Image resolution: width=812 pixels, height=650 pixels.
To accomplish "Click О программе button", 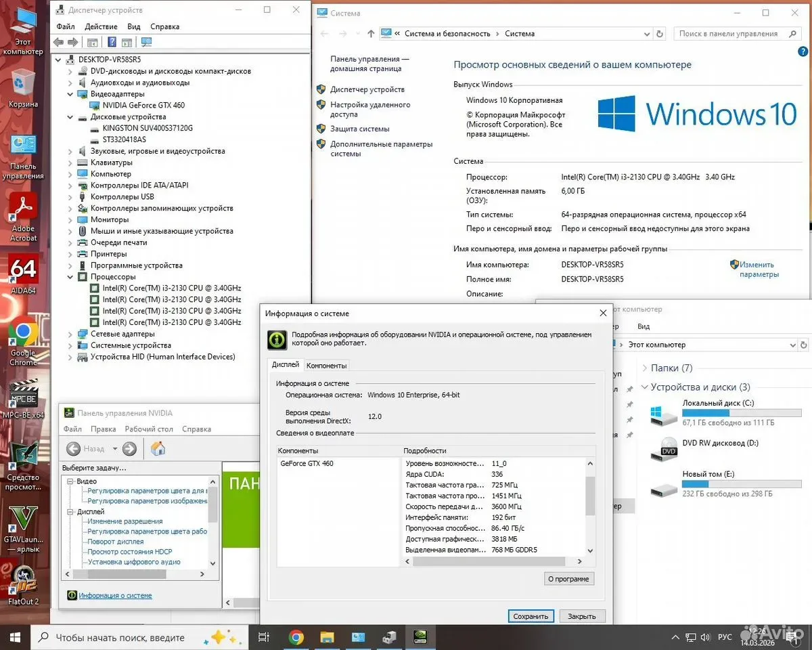I will 570,579.
